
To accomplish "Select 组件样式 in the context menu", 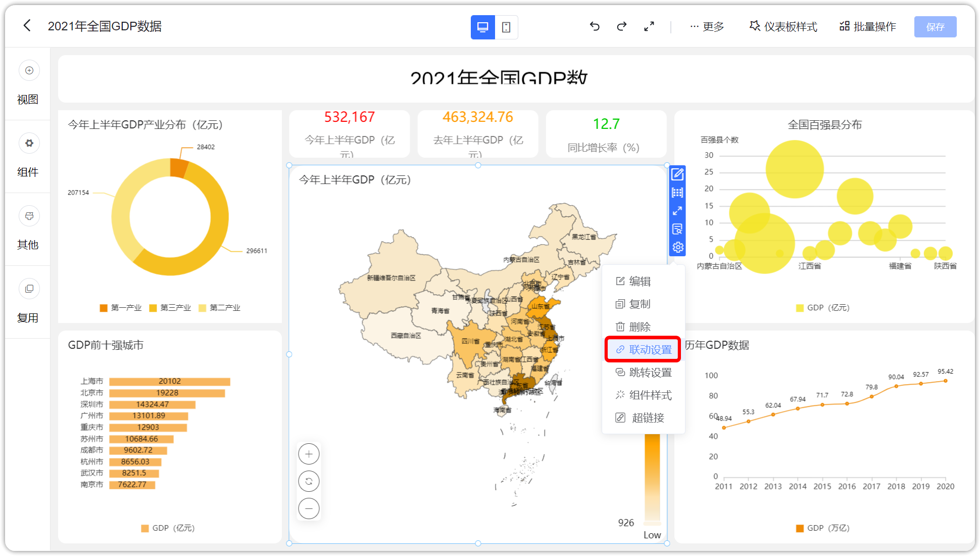I will pyautogui.click(x=643, y=395).
